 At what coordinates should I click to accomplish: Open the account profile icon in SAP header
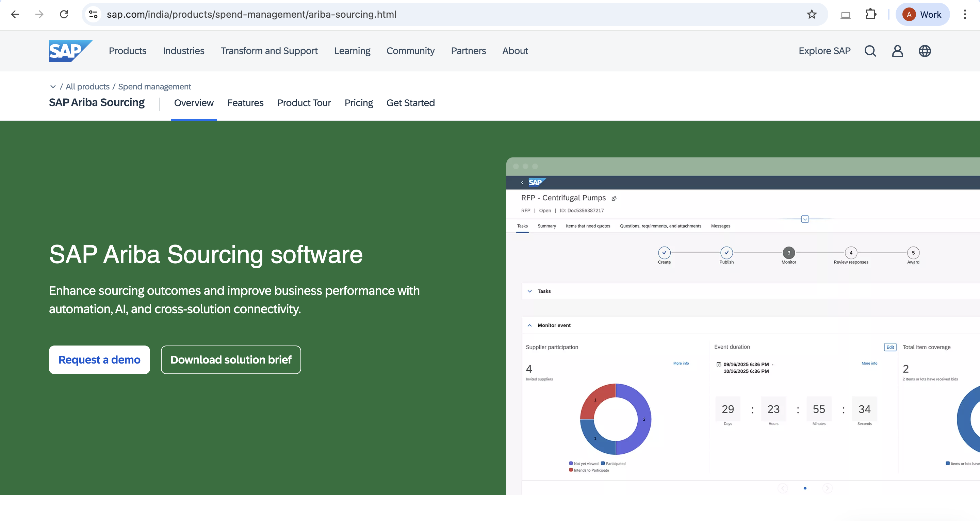click(x=897, y=51)
